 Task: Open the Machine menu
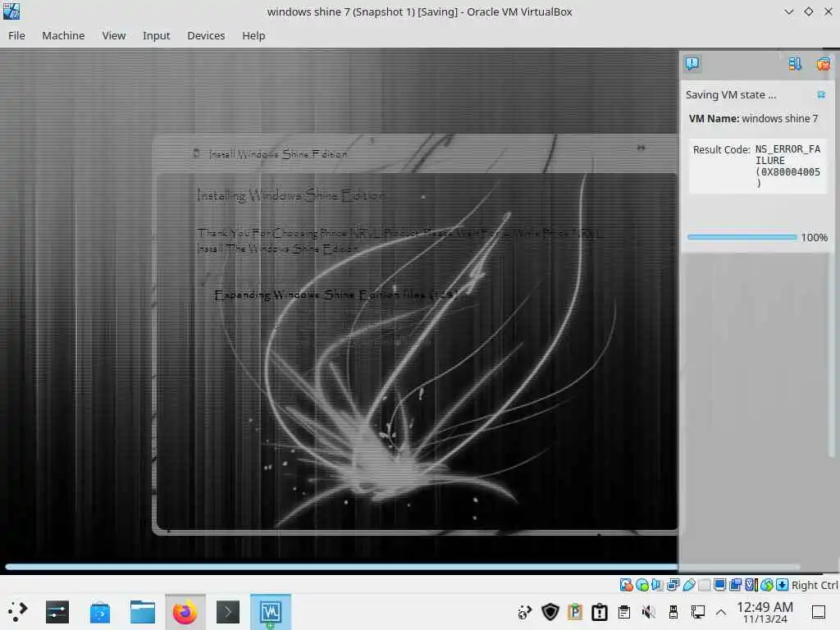pyautogui.click(x=63, y=35)
